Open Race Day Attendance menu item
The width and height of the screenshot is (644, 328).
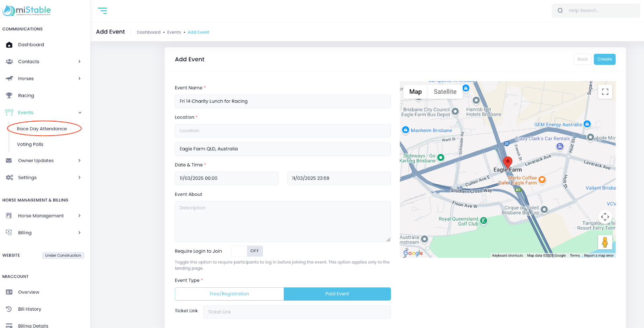pyautogui.click(x=42, y=129)
